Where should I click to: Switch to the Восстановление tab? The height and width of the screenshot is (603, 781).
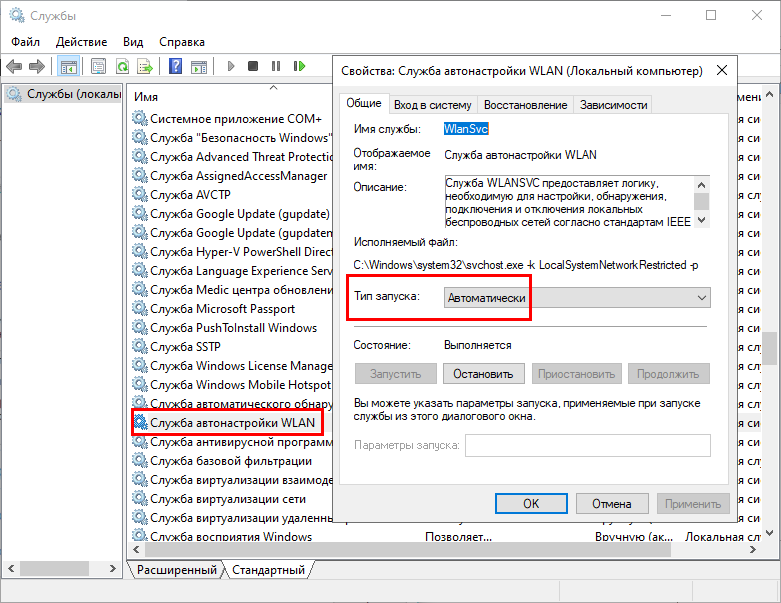coord(525,105)
